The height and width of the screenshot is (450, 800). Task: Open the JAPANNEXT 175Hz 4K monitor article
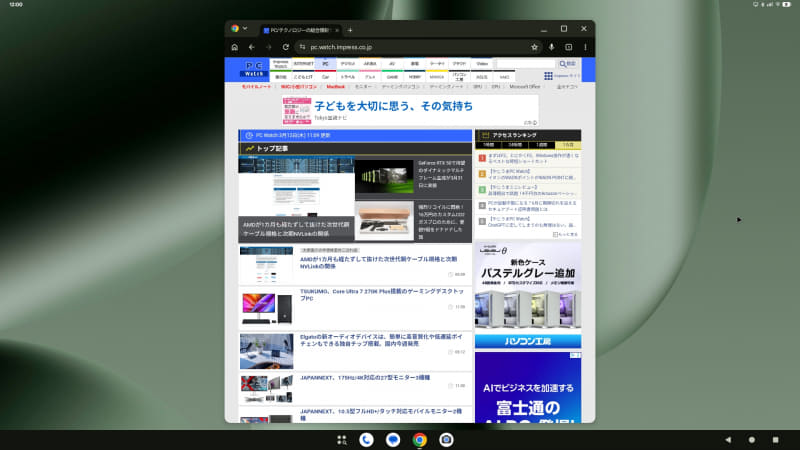point(365,378)
